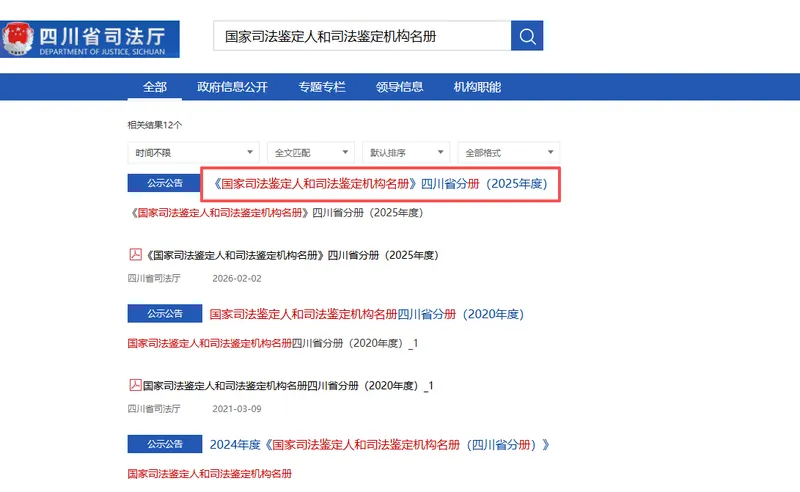The height and width of the screenshot is (492, 800).
Task: Click the 相关结果12个 result count text
Action: point(155,125)
